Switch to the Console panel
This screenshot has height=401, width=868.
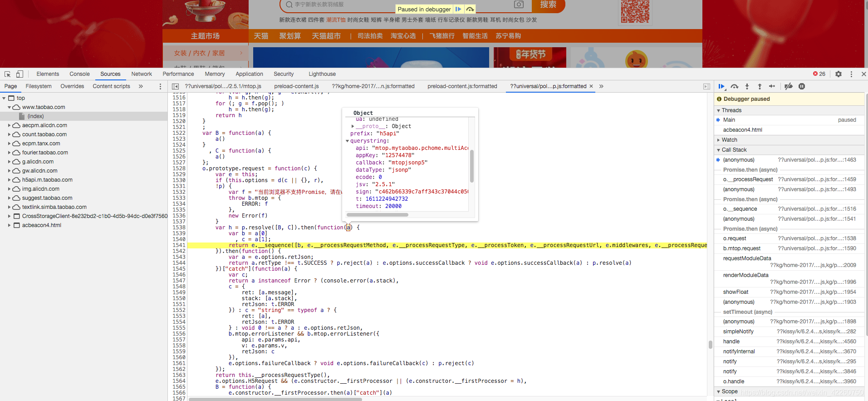pos(79,74)
